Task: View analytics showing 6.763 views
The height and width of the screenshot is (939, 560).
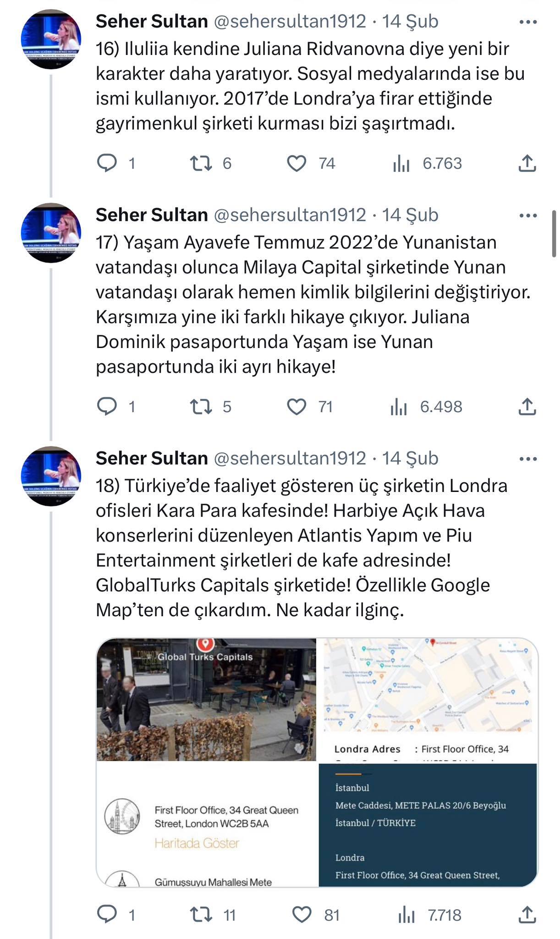Action: click(401, 163)
